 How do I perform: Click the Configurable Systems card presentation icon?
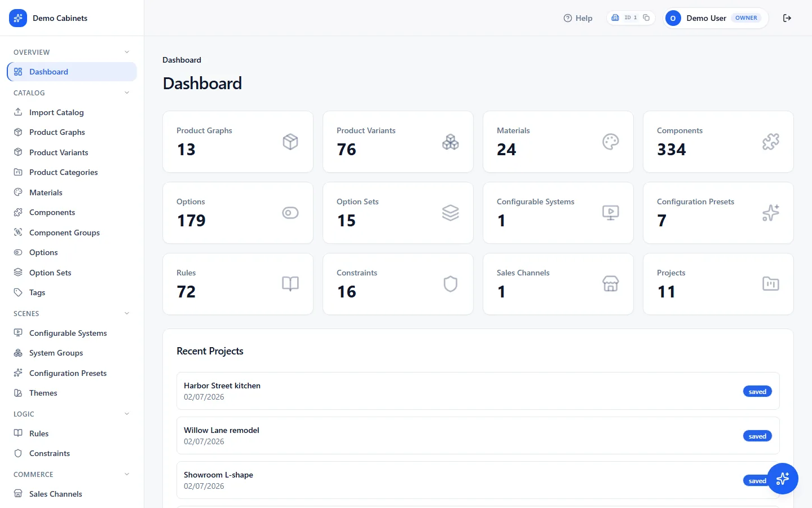click(x=611, y=213)
